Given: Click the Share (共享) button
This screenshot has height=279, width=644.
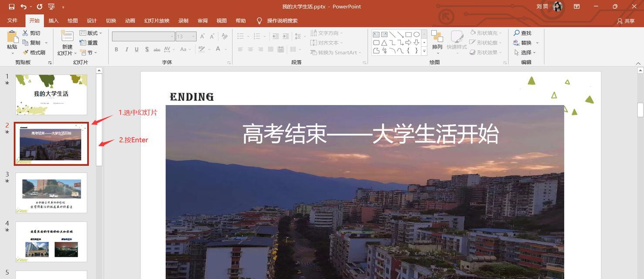Looking at the screenshot, I should tap(626, 21).
